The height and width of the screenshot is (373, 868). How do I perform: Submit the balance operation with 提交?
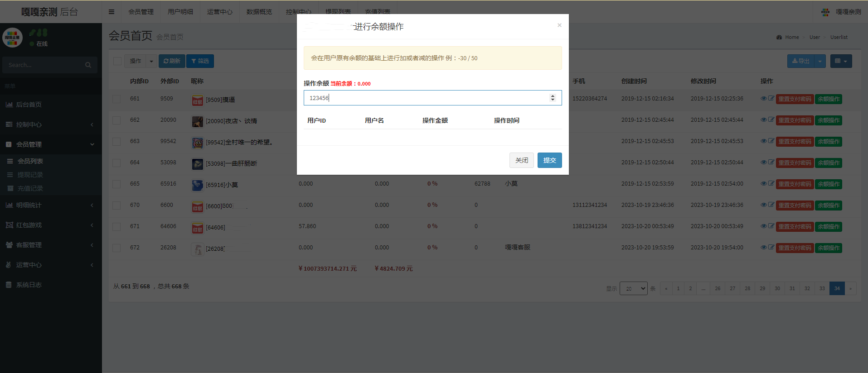pyautogui.click(x=549, y=160)
